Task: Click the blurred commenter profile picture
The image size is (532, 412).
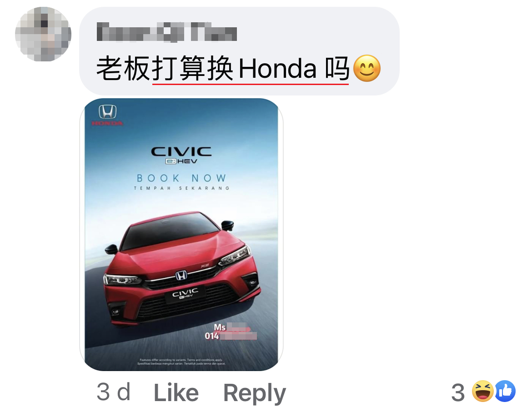Action: click(x=43, y=34)
